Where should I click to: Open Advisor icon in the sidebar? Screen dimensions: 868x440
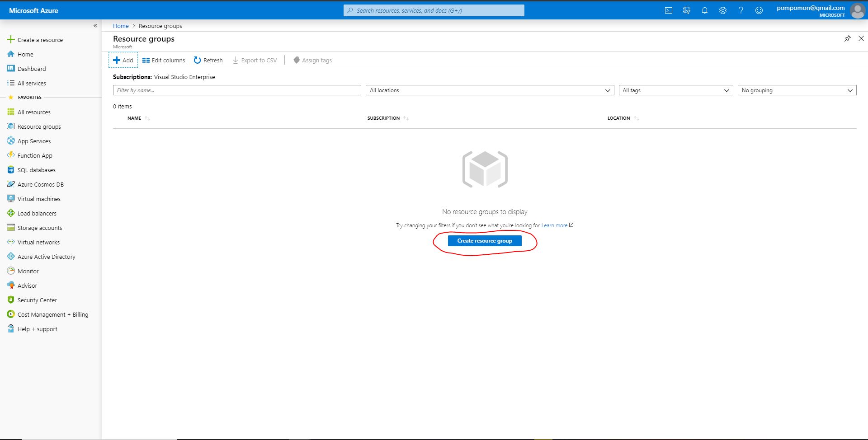coord(11,286)
